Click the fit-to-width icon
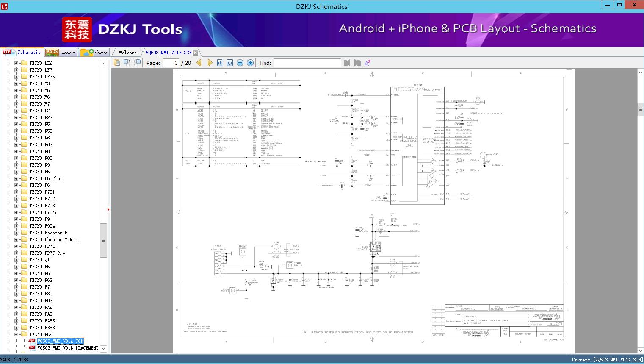Screen dimensions: 644x364 tap(220, 63)
